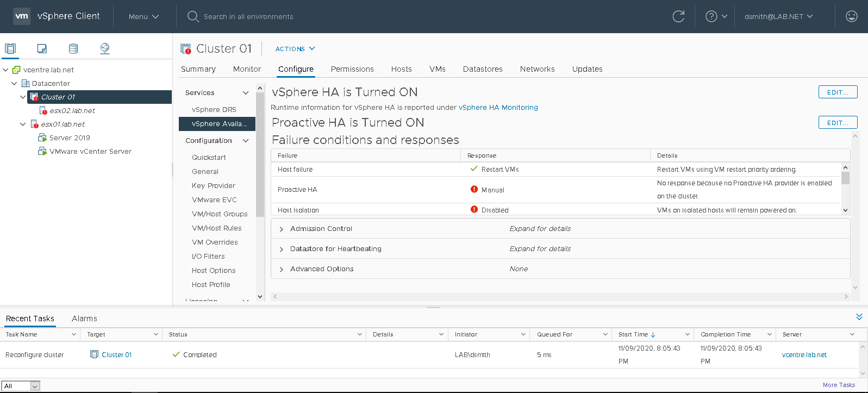Select VM/Host Rules settings
The width and height of the screenshot is (868, 393).
click(x=217, y=228)
